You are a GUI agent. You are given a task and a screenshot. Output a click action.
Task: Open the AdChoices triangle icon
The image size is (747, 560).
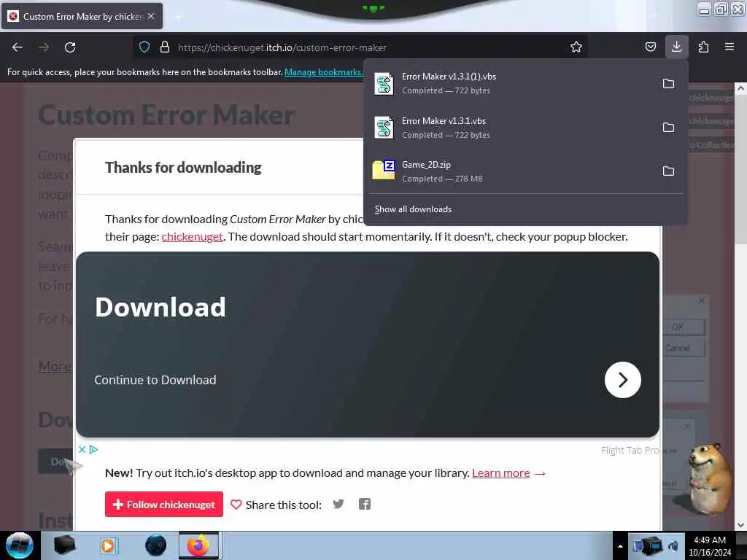(94, 449)
